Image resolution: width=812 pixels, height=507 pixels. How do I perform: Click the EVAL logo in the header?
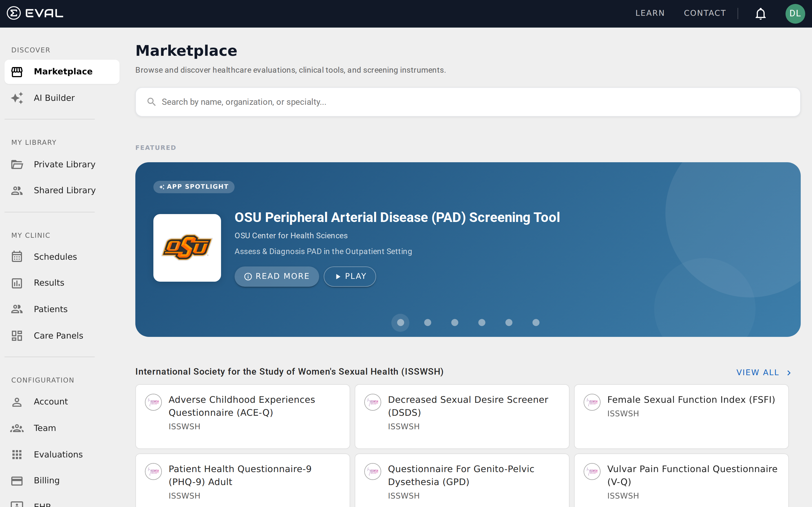[x=35, y=13]
